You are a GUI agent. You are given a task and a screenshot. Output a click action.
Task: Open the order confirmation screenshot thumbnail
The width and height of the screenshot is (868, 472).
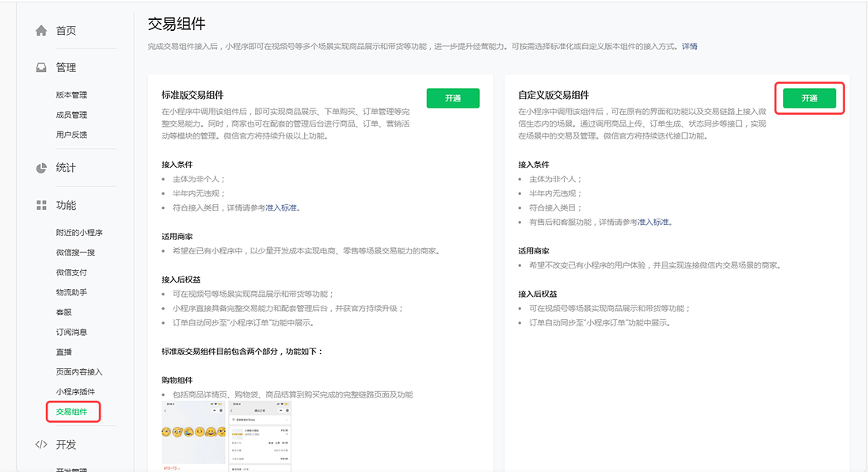(x=260, y=436)
